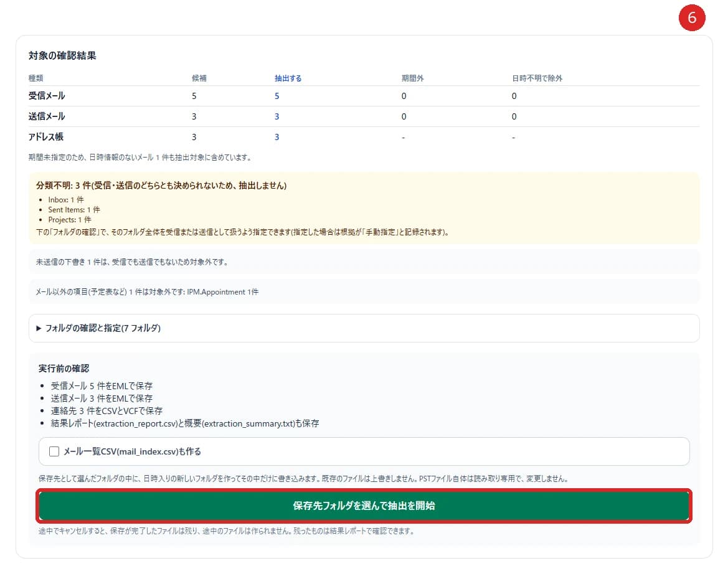Select the 送信メール row label

click(47, 116)
